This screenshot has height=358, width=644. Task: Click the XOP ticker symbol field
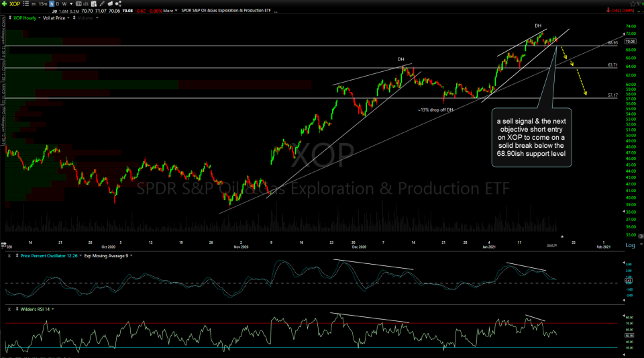[15, 3]
